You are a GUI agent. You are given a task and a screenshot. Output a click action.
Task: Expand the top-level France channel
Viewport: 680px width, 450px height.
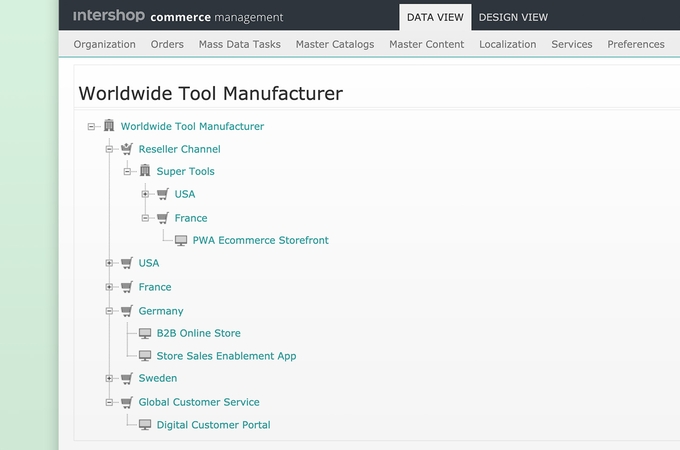click(x=109, y=287)
